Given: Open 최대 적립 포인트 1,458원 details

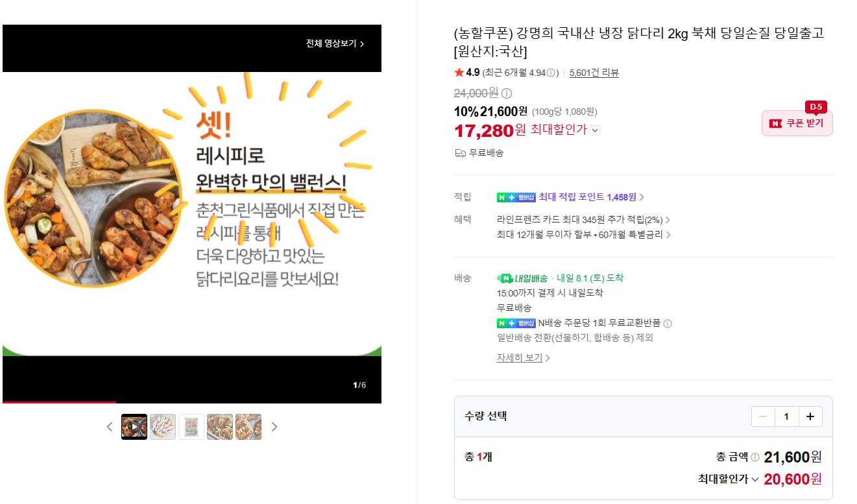Looking at the screenshot, I should click(592, 197).
